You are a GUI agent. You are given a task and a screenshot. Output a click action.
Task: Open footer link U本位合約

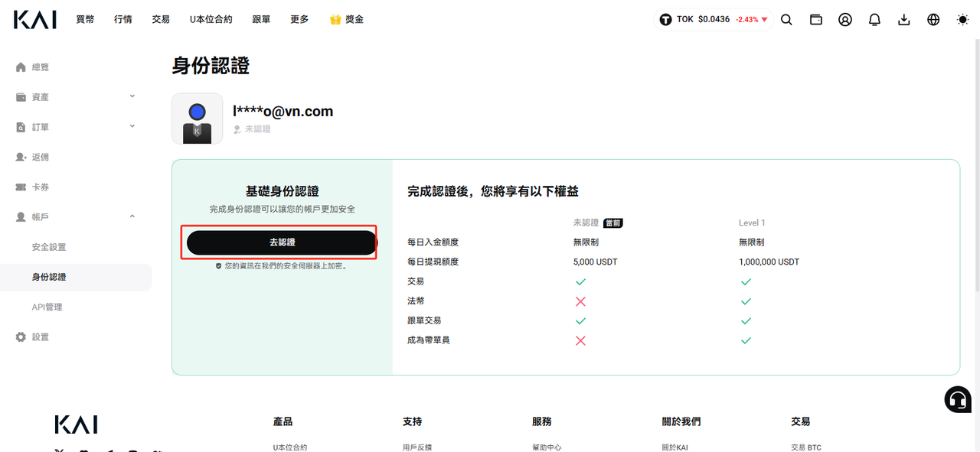click(290, 447)
